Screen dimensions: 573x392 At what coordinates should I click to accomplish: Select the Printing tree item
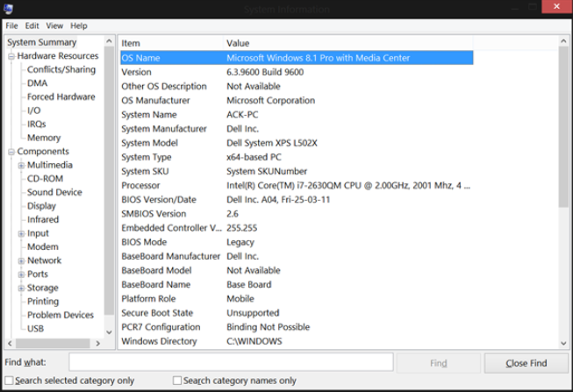point(43,302)
